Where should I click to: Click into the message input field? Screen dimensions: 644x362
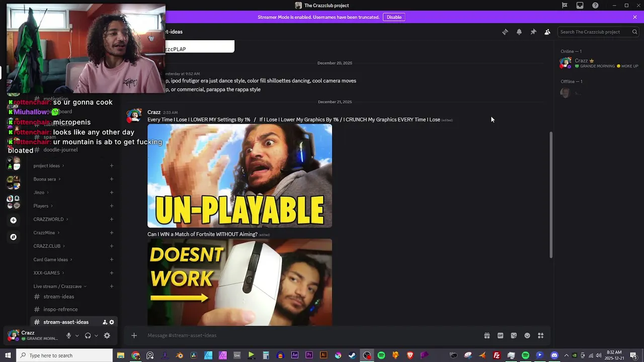tap(312, 335)
